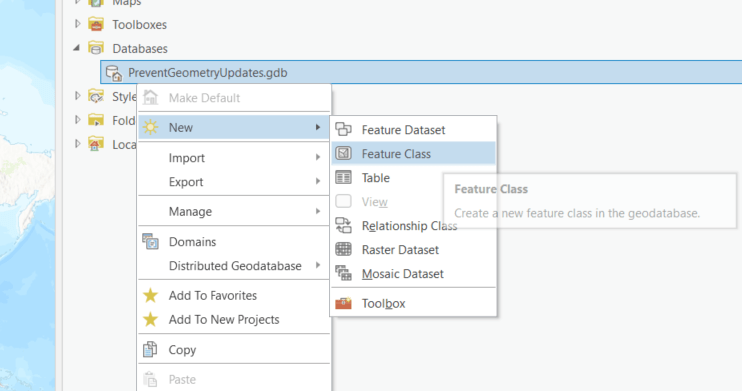Screen dimensions: 742x391
Task: Expand the Styles tree node
Action: point(78,96)
